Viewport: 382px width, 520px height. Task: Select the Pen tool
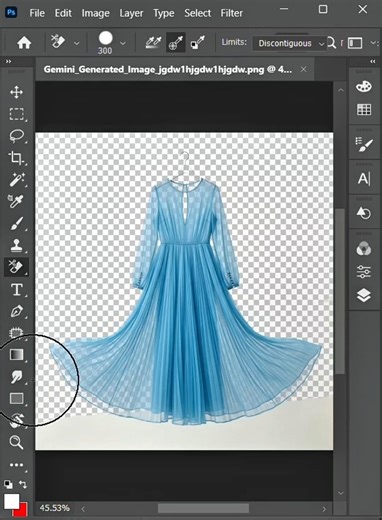tap(16, 311)
